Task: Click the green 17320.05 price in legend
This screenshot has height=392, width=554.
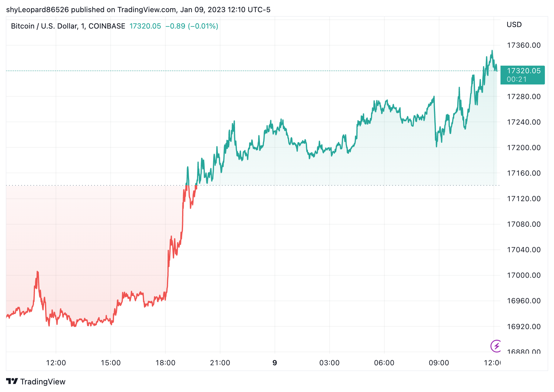Action: [145, 26]
